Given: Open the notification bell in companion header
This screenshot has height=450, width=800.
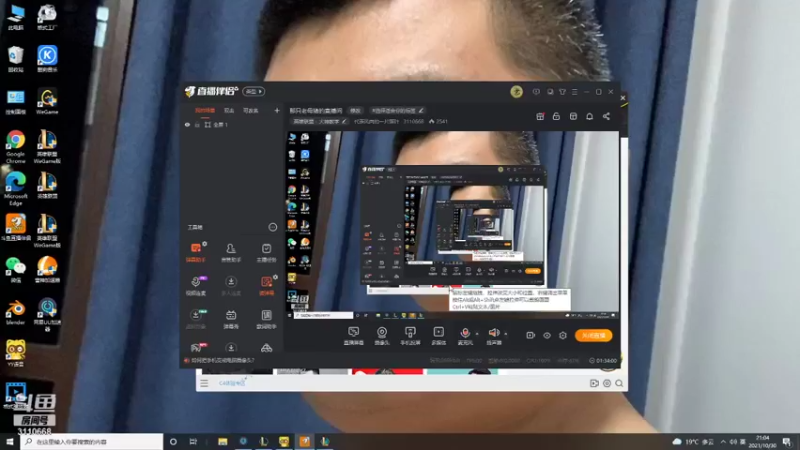Looking at the screenshot, I should (589, 116).
